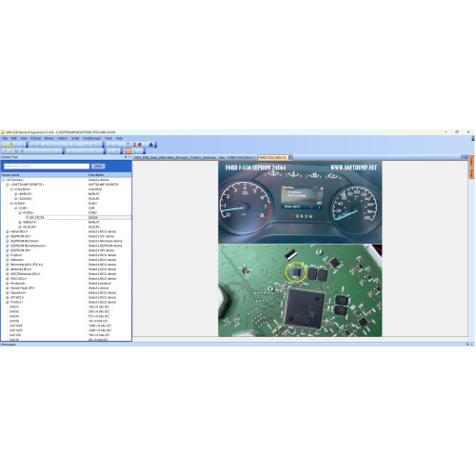Sort by the Device name column header

tap(44, 175)
